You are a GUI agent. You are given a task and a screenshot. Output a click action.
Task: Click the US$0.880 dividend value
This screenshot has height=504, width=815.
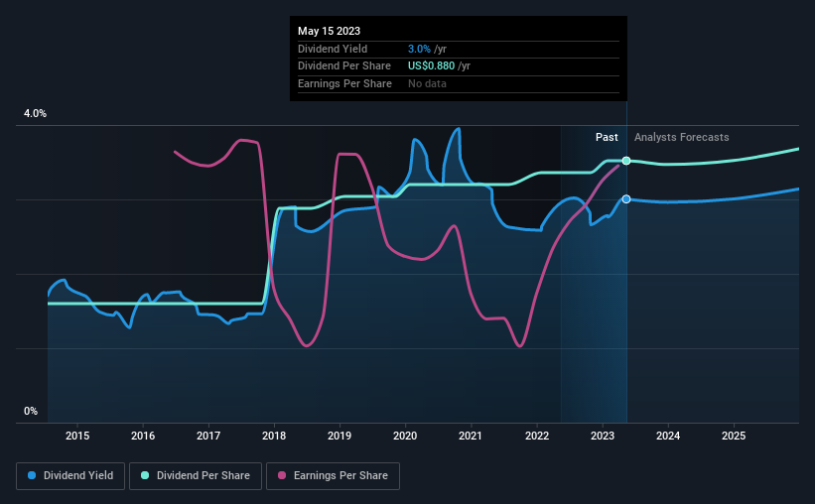pos(432,66)
